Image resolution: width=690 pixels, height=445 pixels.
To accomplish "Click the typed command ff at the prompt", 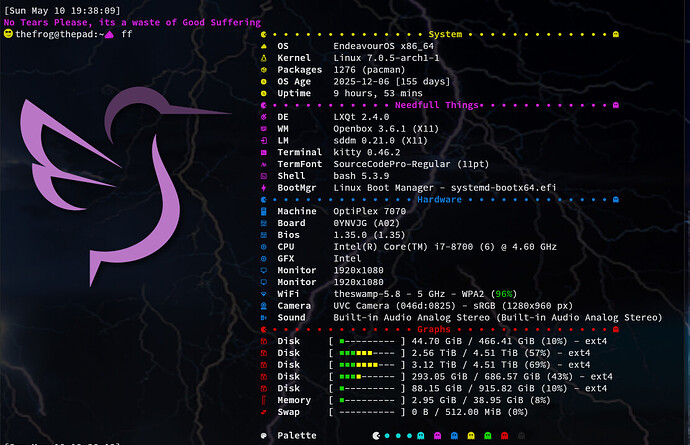I will click(127, 34).
